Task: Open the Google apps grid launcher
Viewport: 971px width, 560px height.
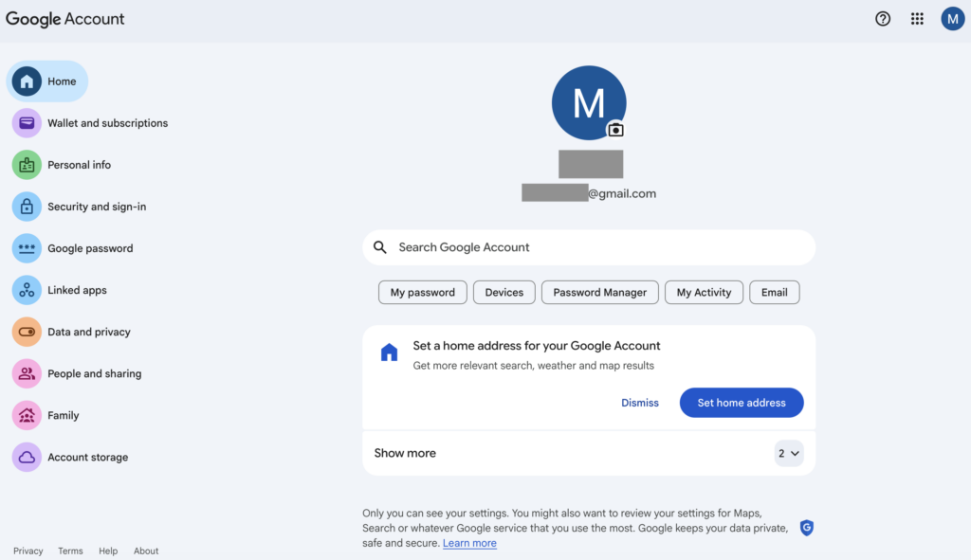Action: point(917,19)
